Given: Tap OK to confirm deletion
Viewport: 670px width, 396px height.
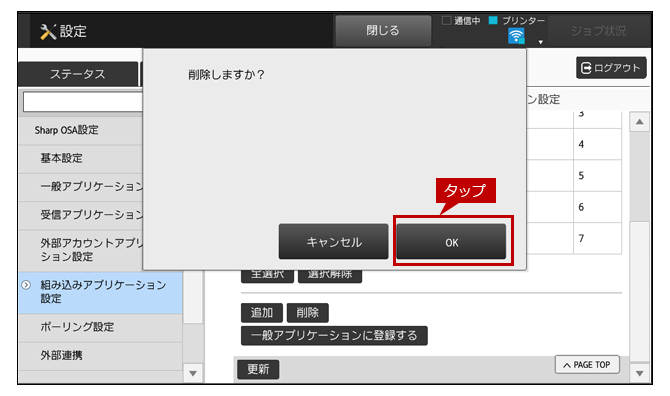Looking at the screenshot, I should point(451,242).
